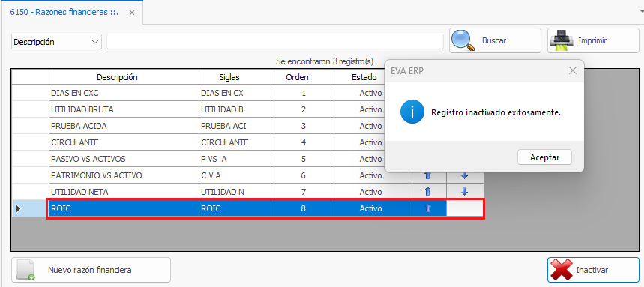This screenshot has height=287, width=644.
Task: Click the blue info icon in dialog
Action: coord(412,112)
